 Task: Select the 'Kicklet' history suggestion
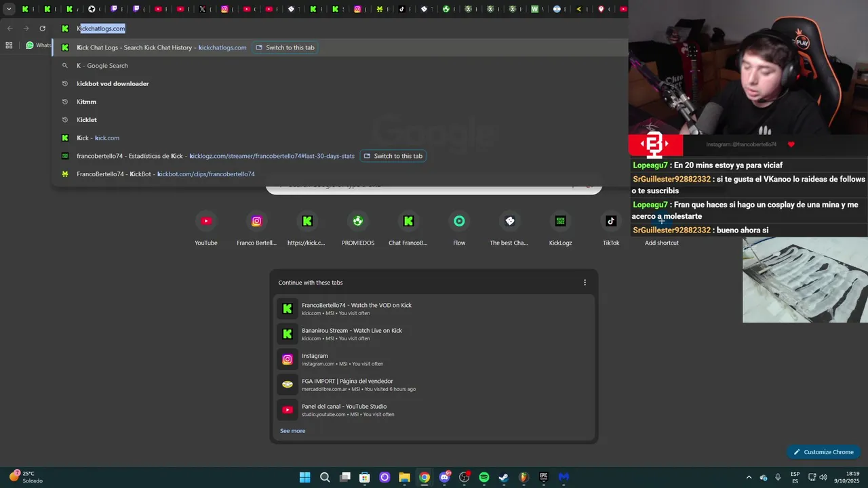(x=339, y=120)
